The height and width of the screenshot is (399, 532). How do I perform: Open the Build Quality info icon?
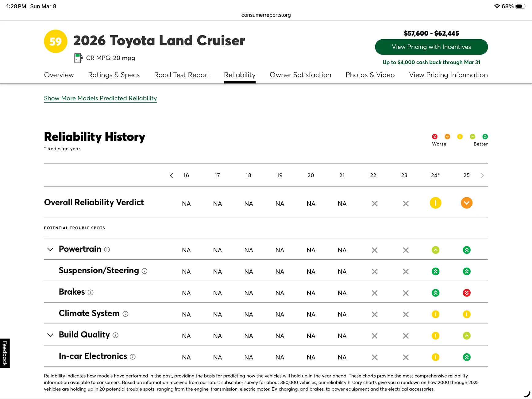[115, 335]
